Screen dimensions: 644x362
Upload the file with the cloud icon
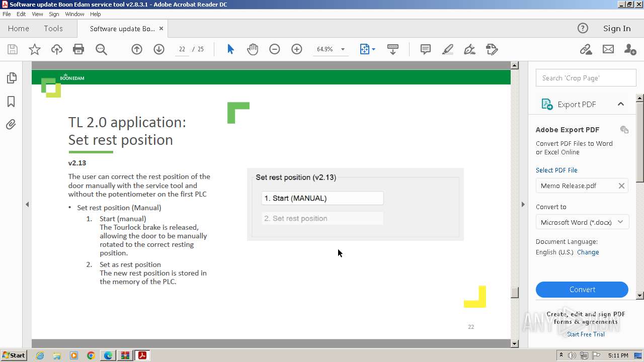(57, 49)
